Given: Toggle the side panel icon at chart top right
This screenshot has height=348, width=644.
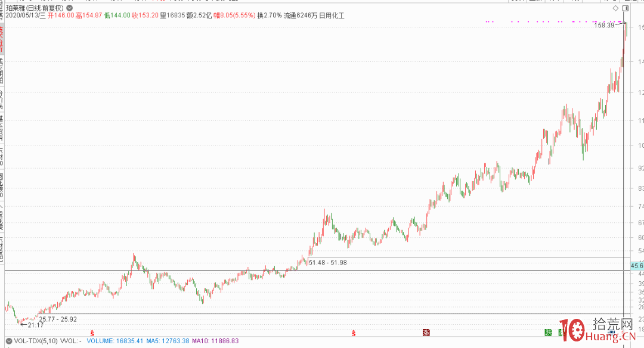Looking at the screenshot, I should pyautogui.click(x=625, y=8).
